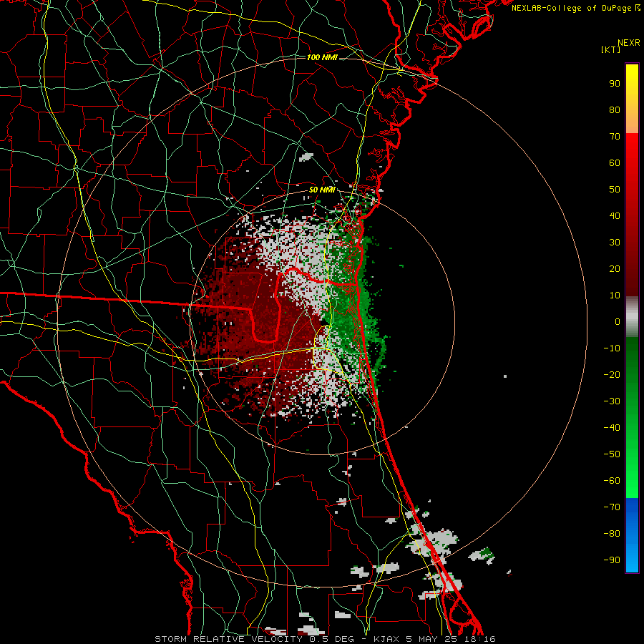
Task: Click the -10 value on the velocity scale
Action: 612,348
